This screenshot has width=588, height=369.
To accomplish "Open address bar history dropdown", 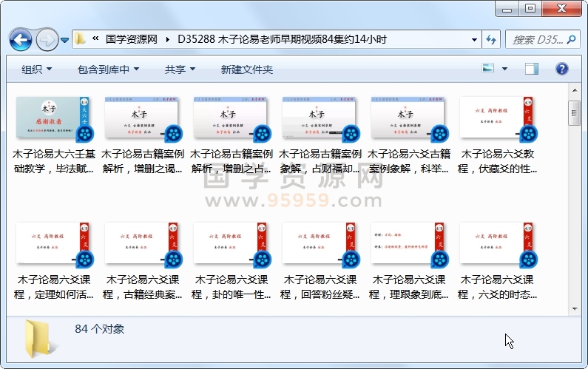I will tap(474, 39).
